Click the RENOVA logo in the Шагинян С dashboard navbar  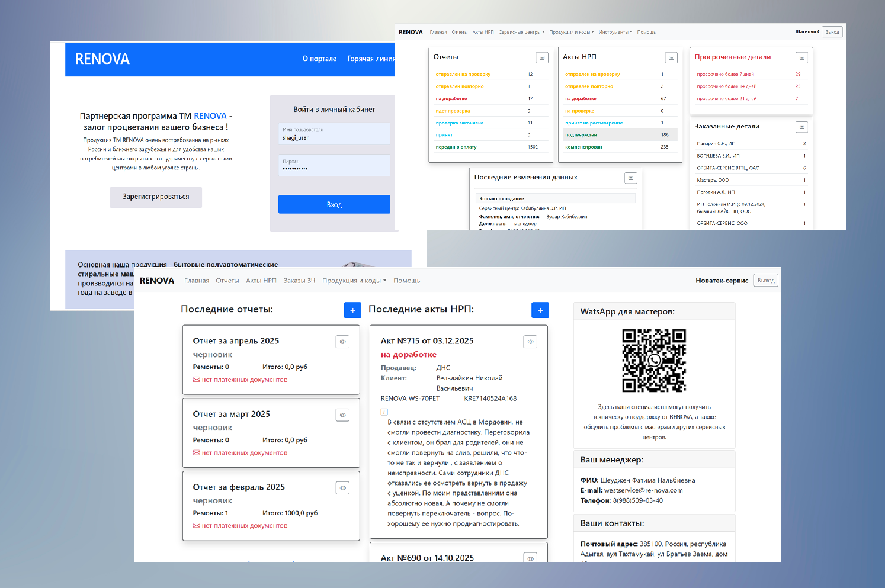[x=411, y=32]
